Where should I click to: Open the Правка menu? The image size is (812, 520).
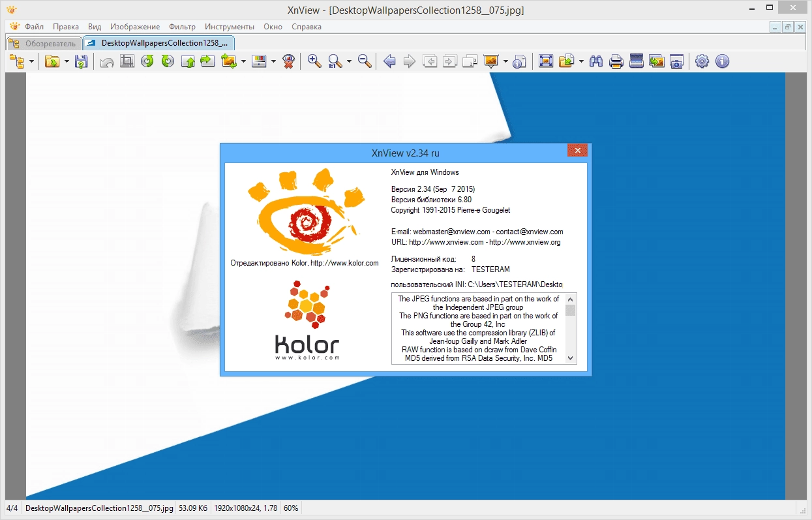[66, 27]
